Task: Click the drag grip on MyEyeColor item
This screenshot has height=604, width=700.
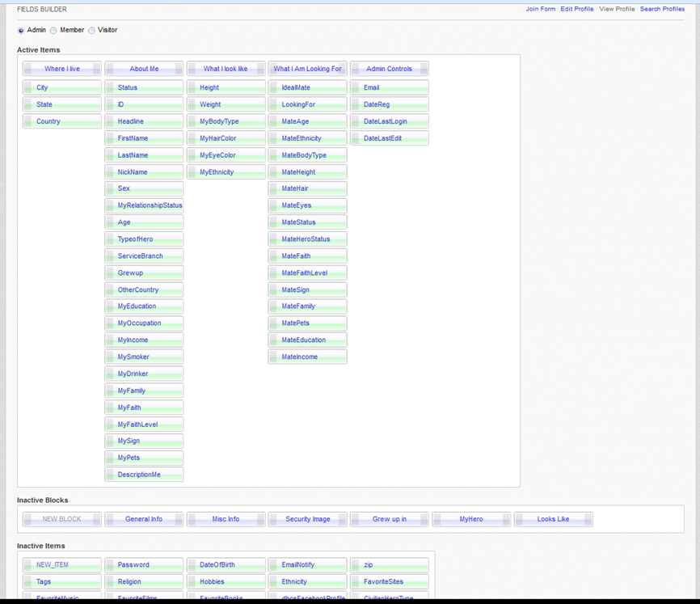Action: [x=192, y=155]
